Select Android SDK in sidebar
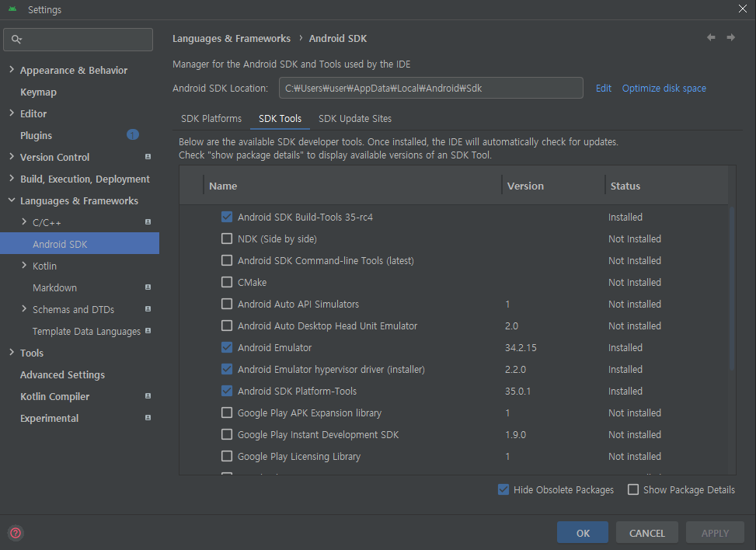This screenshot has width=756, height=550. coord(79,243)
